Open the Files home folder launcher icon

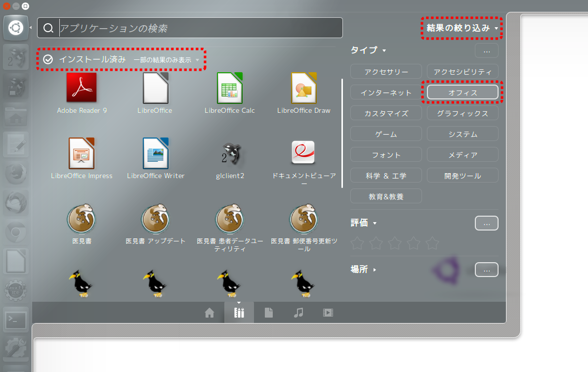(x=16, y=115)
